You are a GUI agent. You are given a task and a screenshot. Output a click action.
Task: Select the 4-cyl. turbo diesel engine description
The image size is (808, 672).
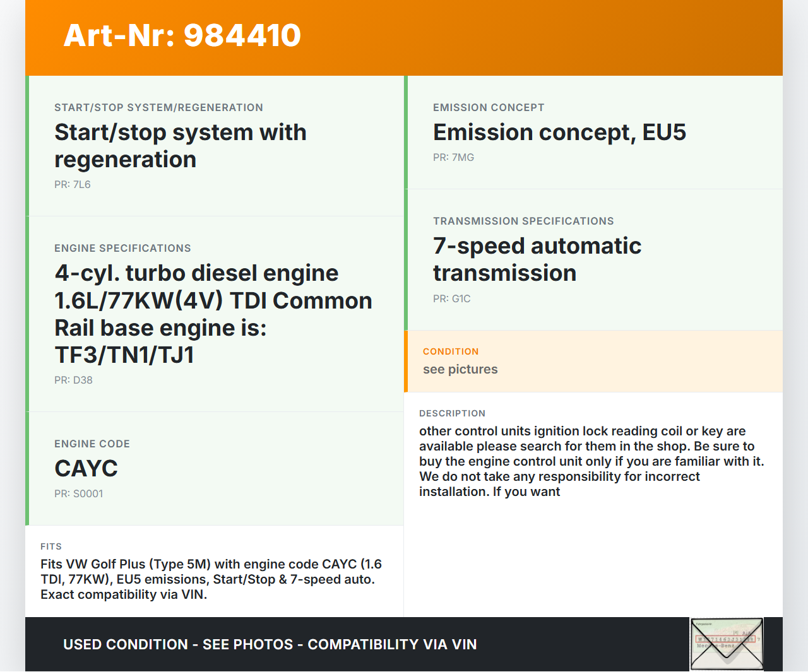(213, 314)
